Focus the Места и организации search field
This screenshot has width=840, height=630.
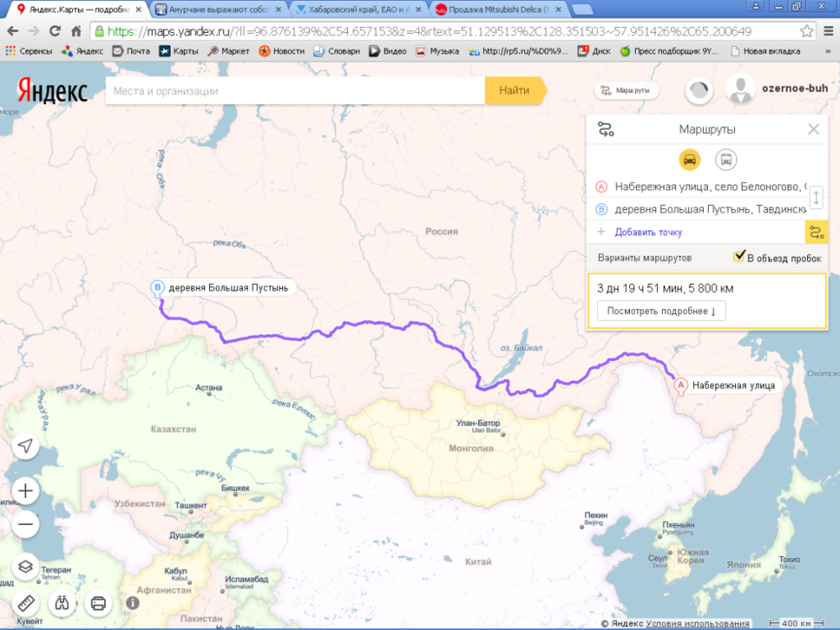295,91
